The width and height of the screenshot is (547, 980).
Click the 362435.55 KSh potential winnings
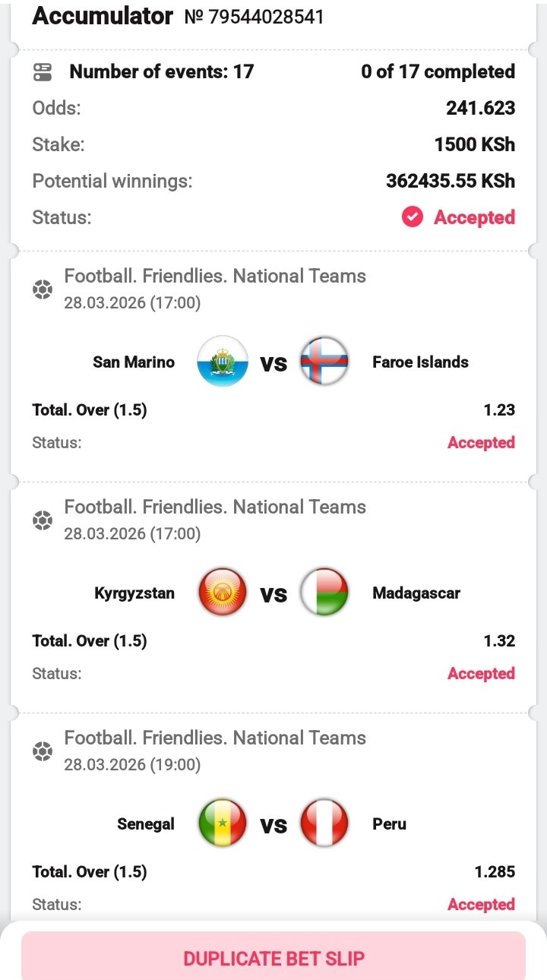pyautogui.click(x=451, y=181)
